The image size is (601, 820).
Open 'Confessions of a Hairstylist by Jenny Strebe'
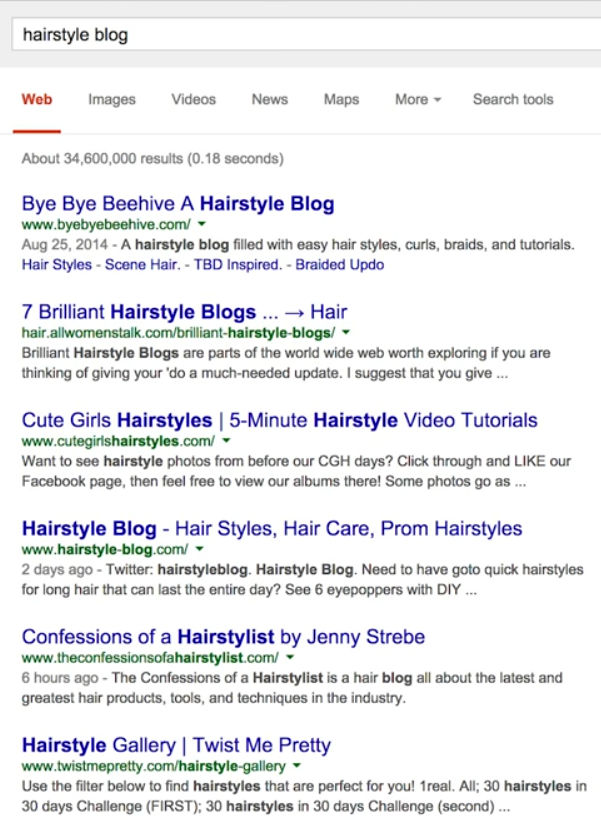click(x=223, y=636)
